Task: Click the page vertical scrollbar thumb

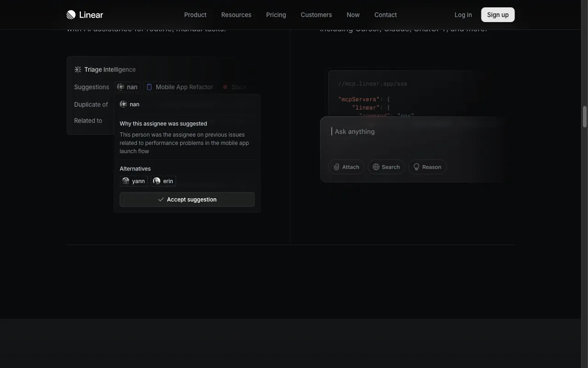Action: pos(585,117)
